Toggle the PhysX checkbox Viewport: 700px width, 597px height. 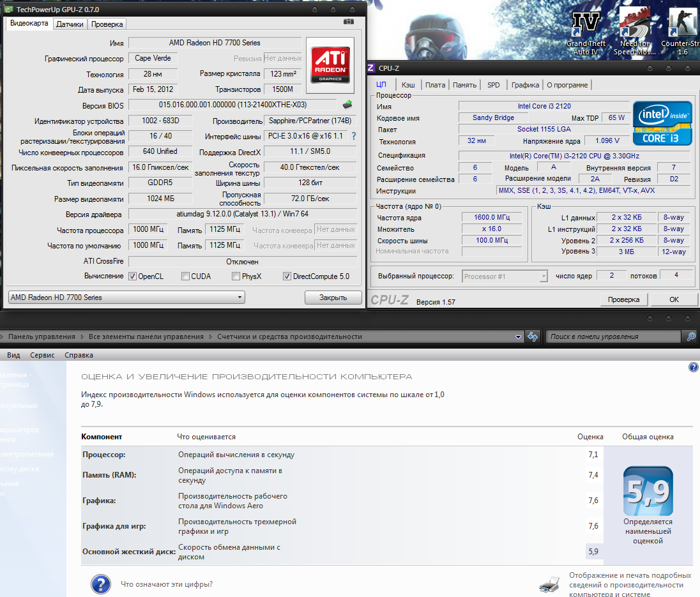tap(236, 276)
